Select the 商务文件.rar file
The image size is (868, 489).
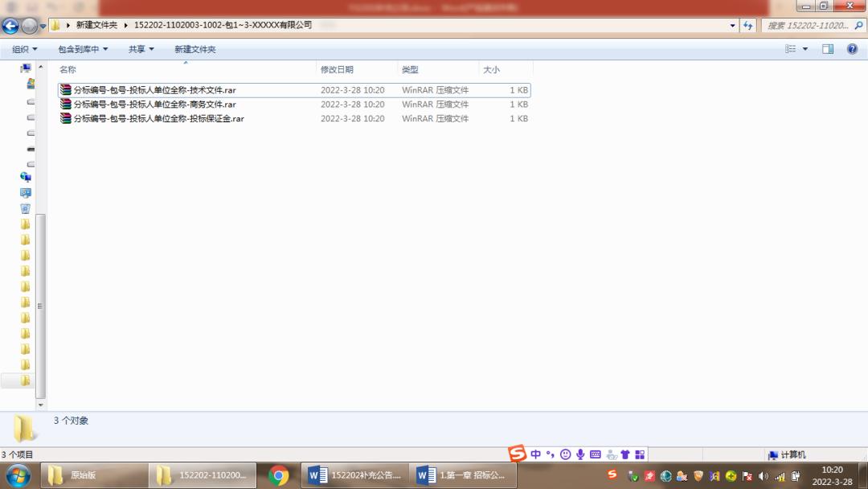[x=294, y=104]
